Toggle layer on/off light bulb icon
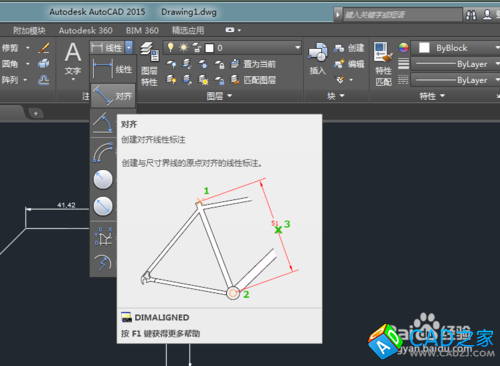Viewport: 500px width, 366px height. [171, 47]
